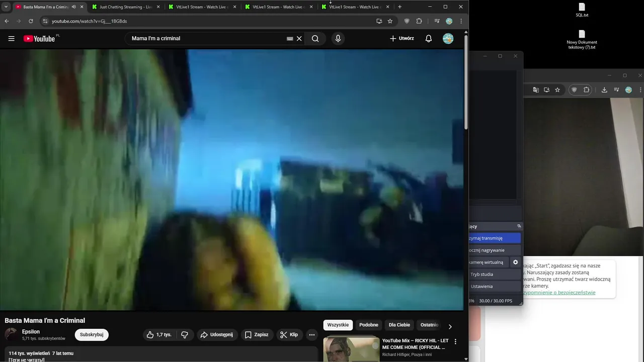Image resolution: width=644 pixels, height=362 pixels.
Task: Open Extensions puzzle icon in the front Chrome
Action: tap(419, 21)
